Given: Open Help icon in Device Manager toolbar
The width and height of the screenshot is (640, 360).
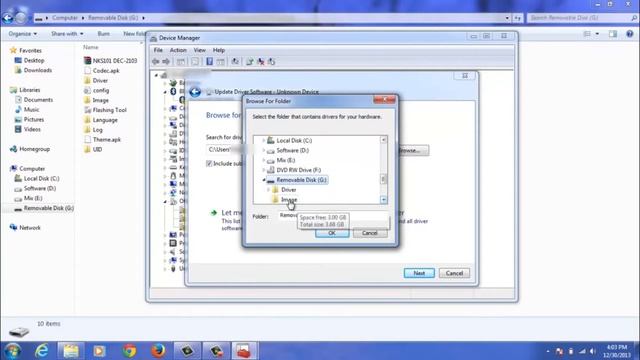Looking at the screenshot, I should click(x=209, y=62).
